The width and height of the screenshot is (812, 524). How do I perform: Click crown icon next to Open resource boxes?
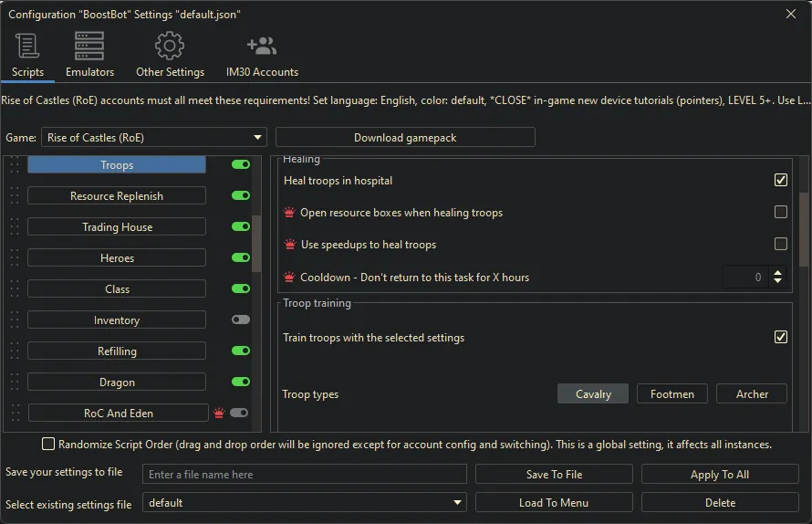289,213
